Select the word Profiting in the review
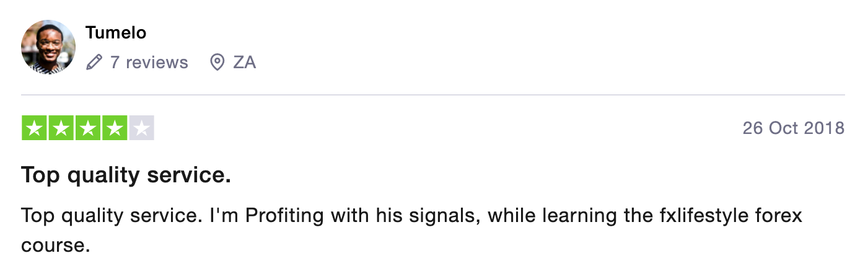The width and height of the screenshot is (868, 271). click(285, 216)
